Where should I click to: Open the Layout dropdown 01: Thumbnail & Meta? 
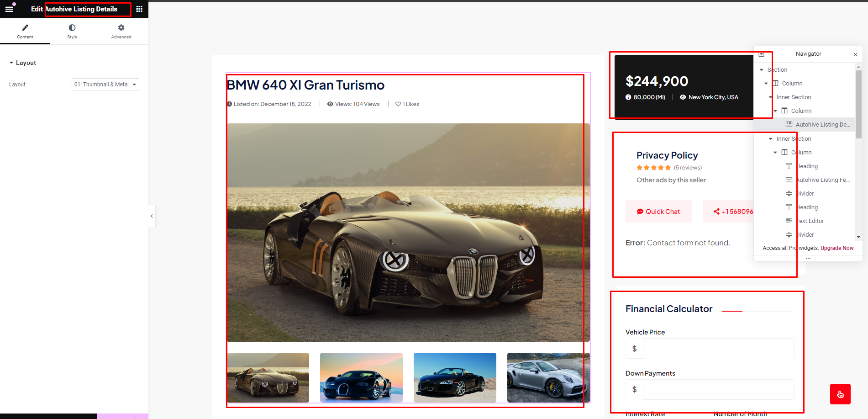[x=105, y=85]
